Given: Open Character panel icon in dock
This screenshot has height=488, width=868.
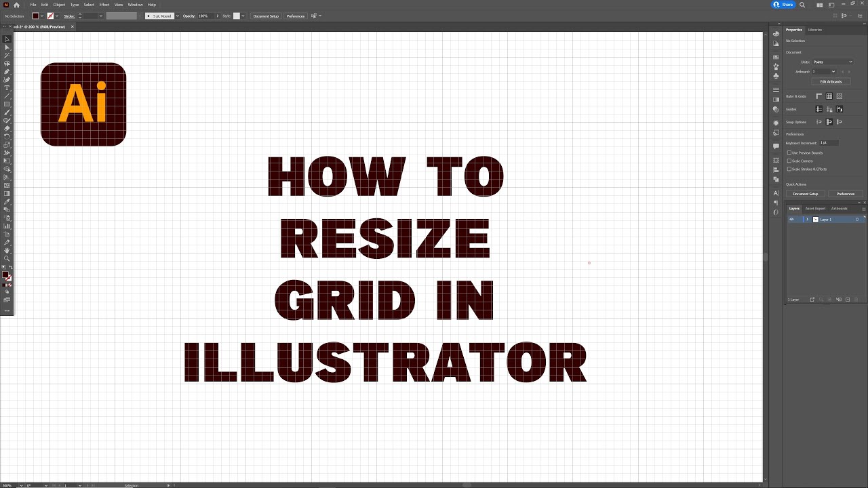Looking at the screenshot, I should pyautogui.click(x=776, y=193).
